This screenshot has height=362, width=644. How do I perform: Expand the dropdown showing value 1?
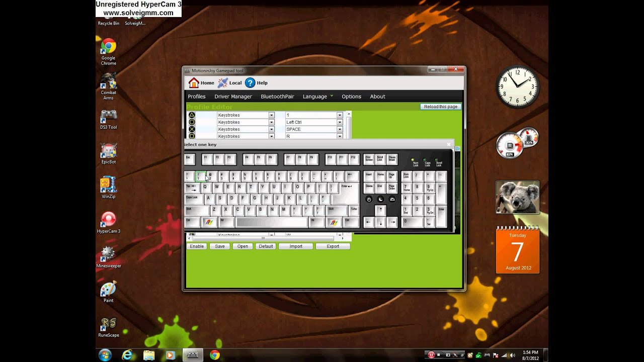click(340, 115)
